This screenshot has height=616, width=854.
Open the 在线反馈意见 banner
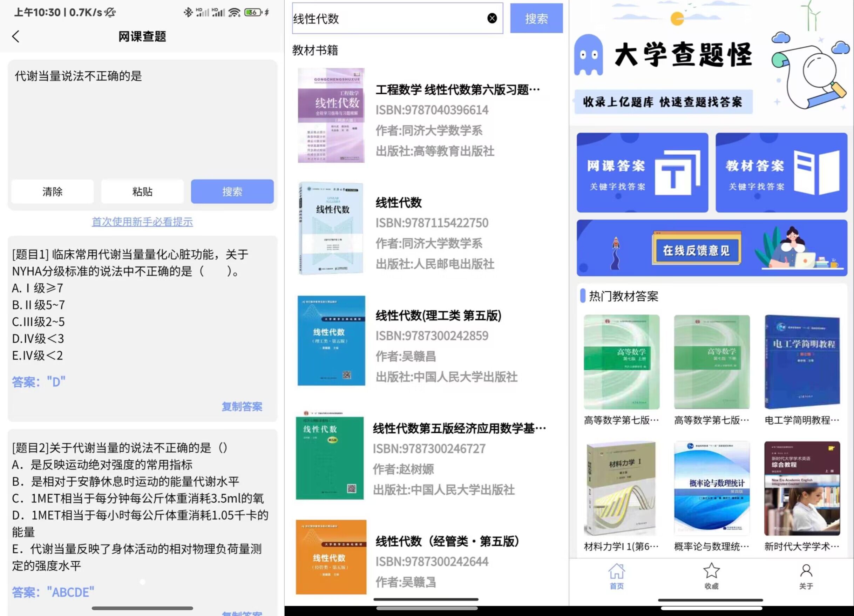coord(712,248)
